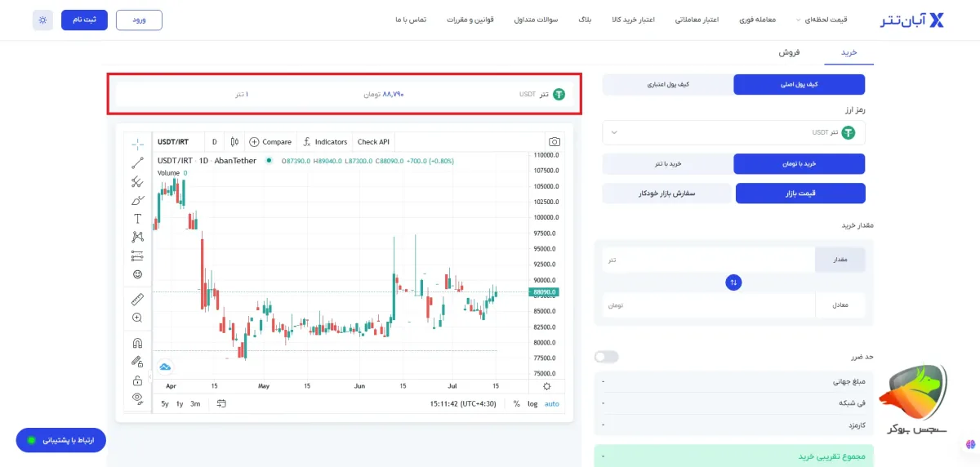Set chart range to 5y
The image size is (980, 467).
pos(165,403)
